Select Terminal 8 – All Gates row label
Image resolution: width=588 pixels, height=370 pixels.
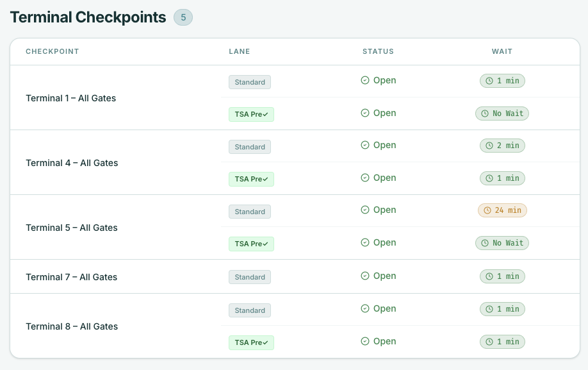[71, 326]
